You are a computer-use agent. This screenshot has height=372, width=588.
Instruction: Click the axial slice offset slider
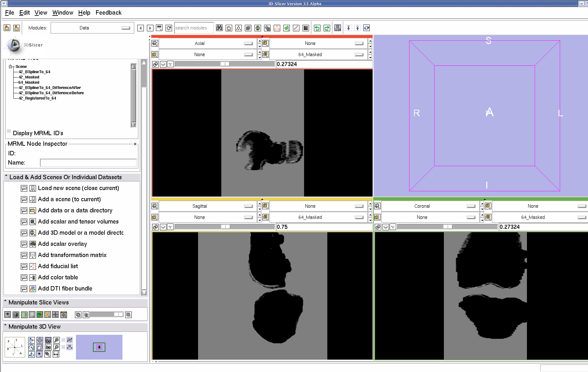224,64
